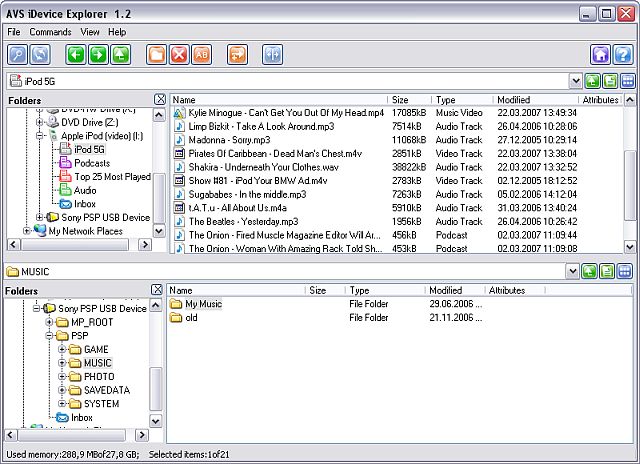This screenshot has width=640, height=464.
Task: Open the Home page toolbar icon
Action: tap(599, 55)
